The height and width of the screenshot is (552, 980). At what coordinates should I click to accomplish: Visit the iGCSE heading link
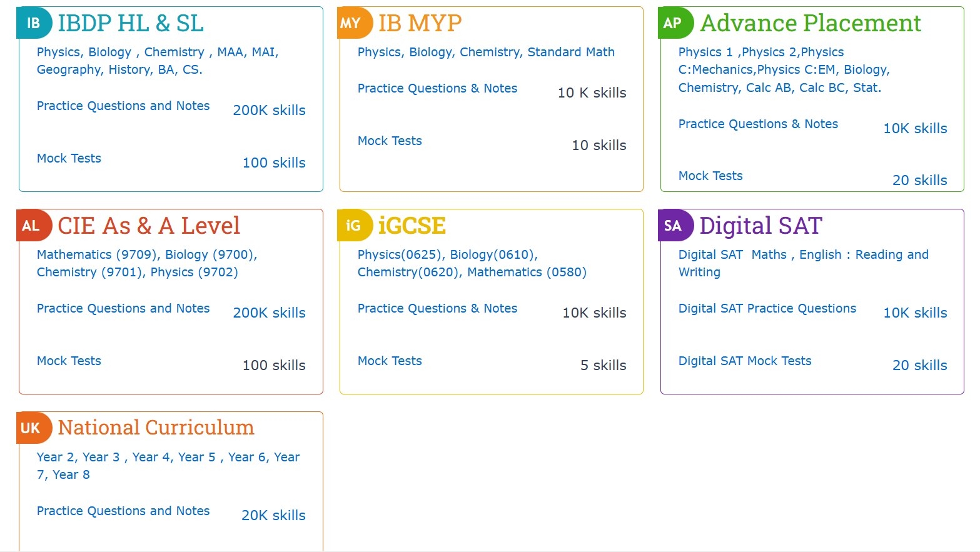pos(412,226)
